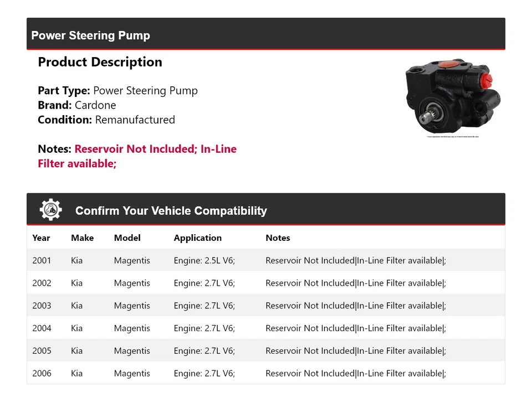Click the Brand Cardone label

pyautogui.click(x=77, y=105)
